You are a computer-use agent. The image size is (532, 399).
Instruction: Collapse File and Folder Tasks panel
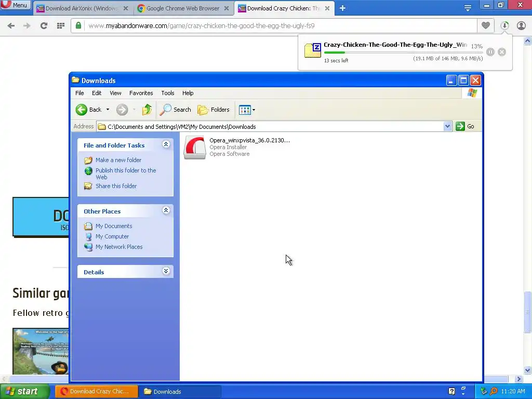(166, 144)
